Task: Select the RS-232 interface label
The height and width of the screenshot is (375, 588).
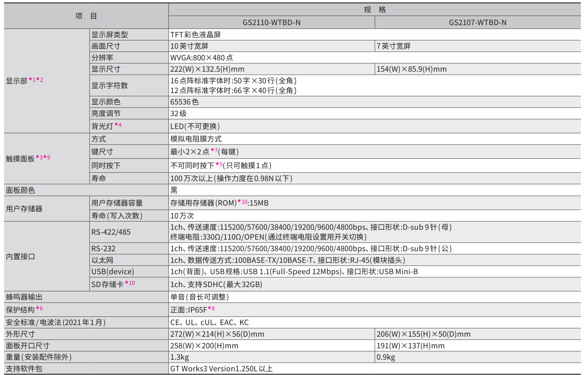Action: (x=103, y=248)
